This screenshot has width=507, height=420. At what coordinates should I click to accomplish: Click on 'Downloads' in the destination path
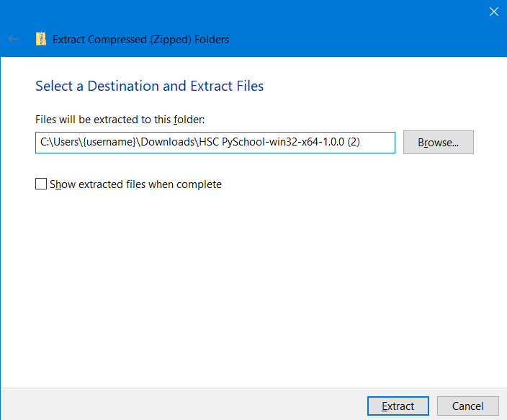(x=169, y=143)
